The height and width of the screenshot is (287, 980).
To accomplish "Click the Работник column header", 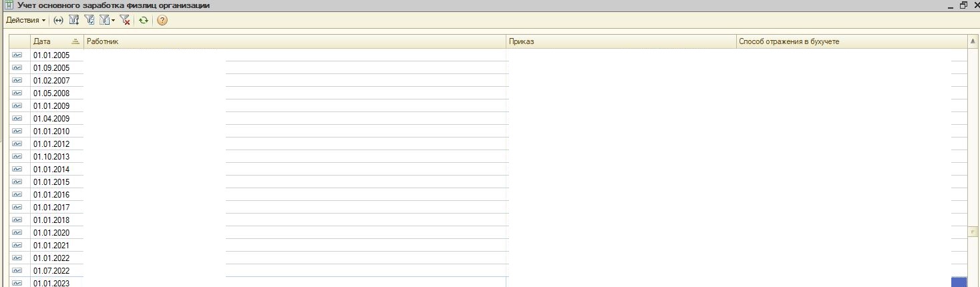I will click(295, 41).
